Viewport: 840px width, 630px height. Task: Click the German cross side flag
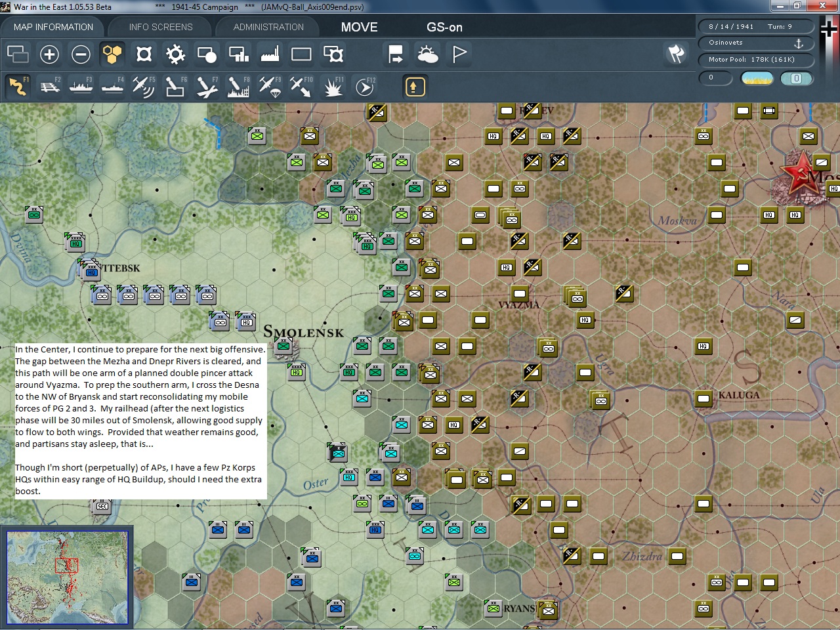(x=829, y=28)
